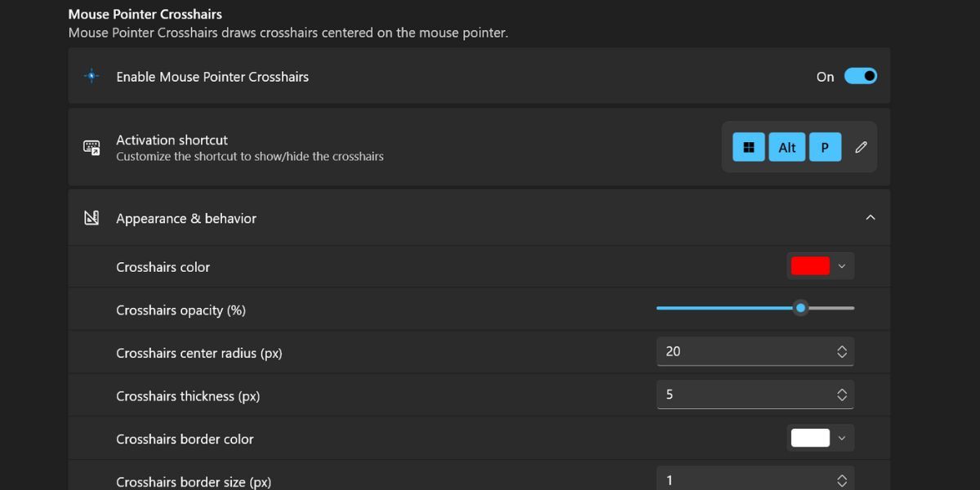980x490 pixels.
Task: Click the Activation shortcut keyboard icon
Action: [x=91, y=147]
